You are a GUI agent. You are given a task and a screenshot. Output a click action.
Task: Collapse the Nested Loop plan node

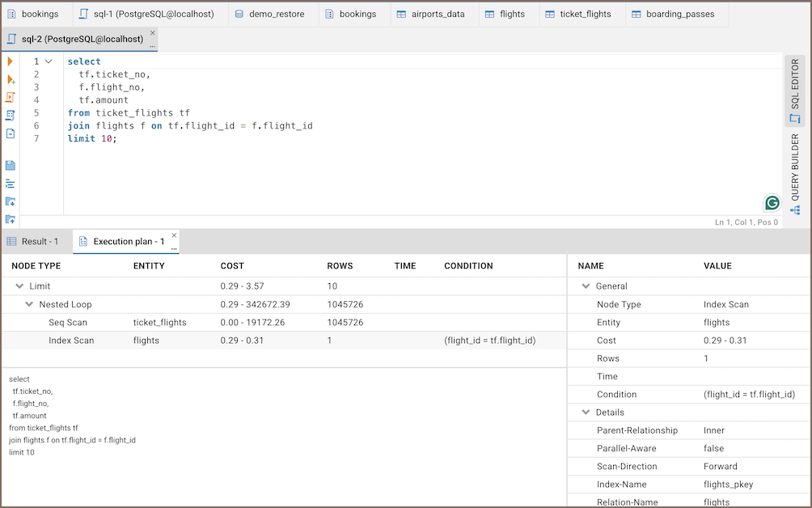[x=30, y=305]
